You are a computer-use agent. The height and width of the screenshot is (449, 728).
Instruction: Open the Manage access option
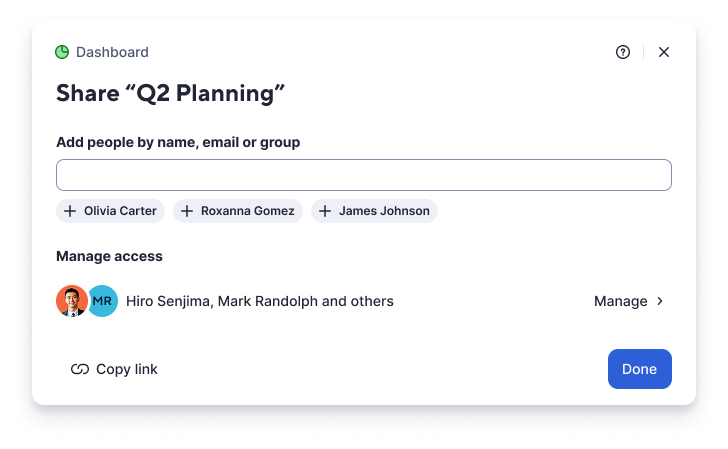pyautogui.click(x=621, y=301)
